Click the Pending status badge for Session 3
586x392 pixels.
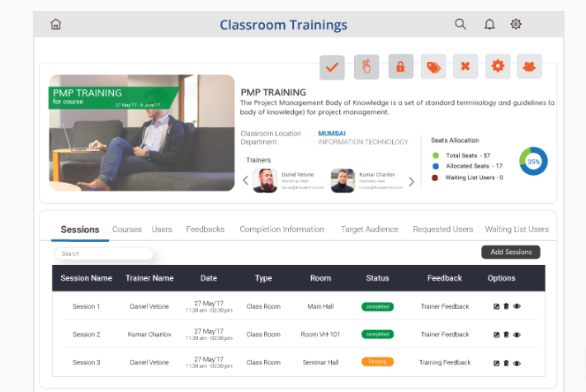pyautogui.click(x=377, y=361)
